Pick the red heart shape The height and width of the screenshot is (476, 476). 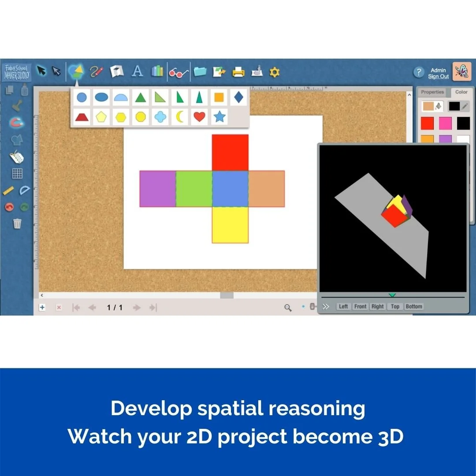(x=199, y=117)
